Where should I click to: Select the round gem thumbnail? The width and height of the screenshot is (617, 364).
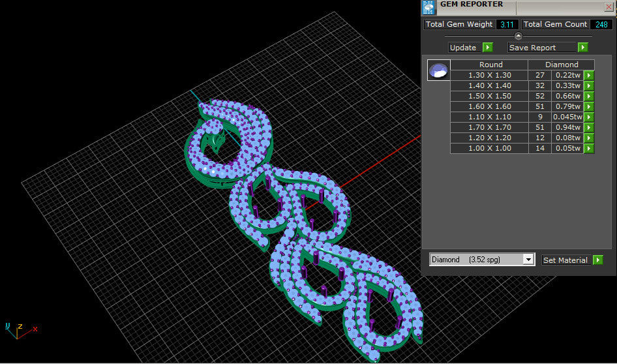438,70
